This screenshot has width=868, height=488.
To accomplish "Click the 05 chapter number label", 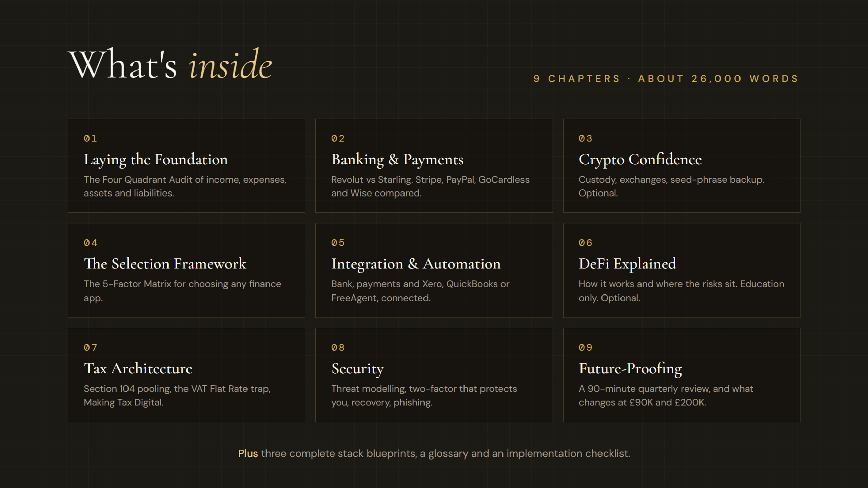I will click(338, 243).
